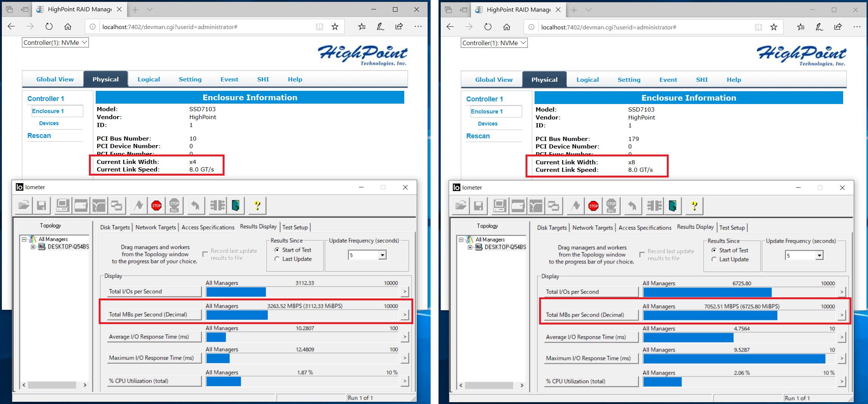Open Update Frequency combo box in the 7052.51 MBPS Iometer
This screenshot has width=868, height=404.
tap(804, 256)
